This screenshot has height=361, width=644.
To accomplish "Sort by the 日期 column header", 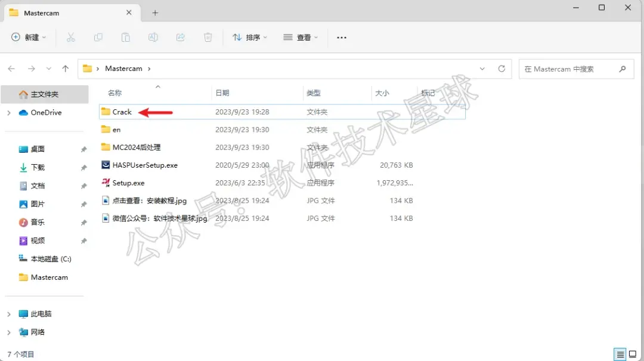I will (222, 93).
